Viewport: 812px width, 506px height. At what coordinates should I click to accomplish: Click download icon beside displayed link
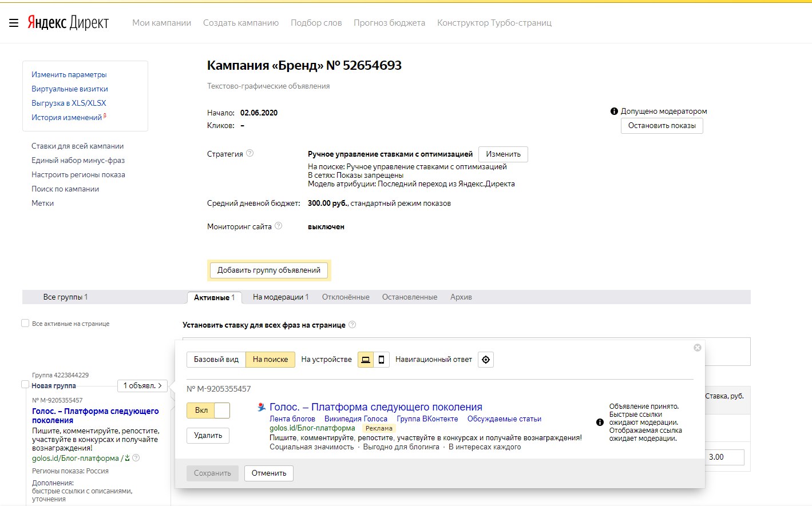[x=127, y=458]
